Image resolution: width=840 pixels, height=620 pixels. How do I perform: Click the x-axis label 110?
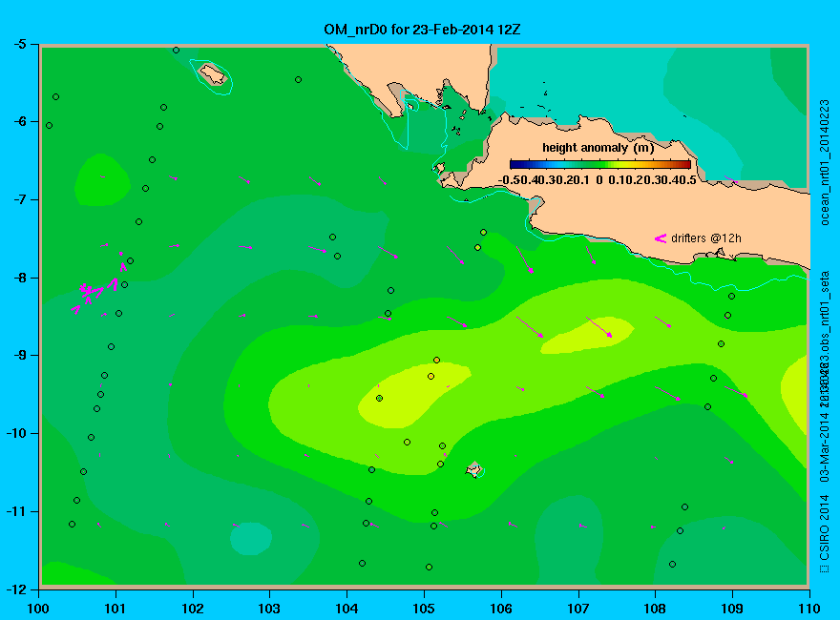(809, 609)
